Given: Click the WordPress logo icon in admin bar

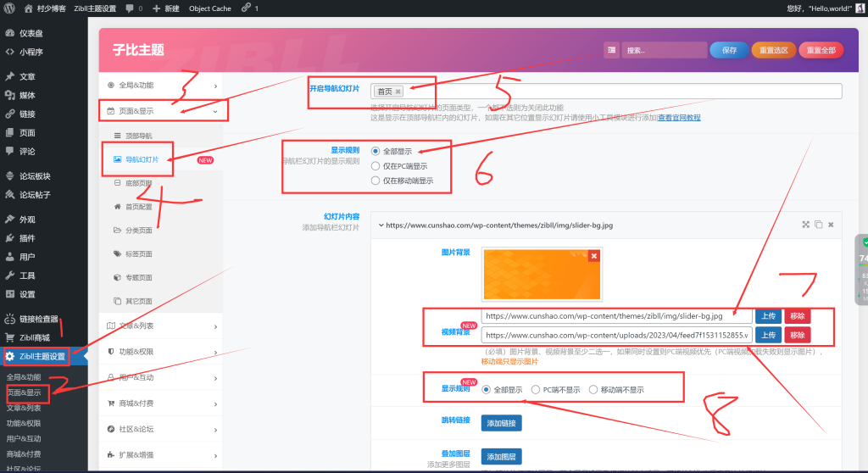Looking at the screenshot, I should 8,8.
